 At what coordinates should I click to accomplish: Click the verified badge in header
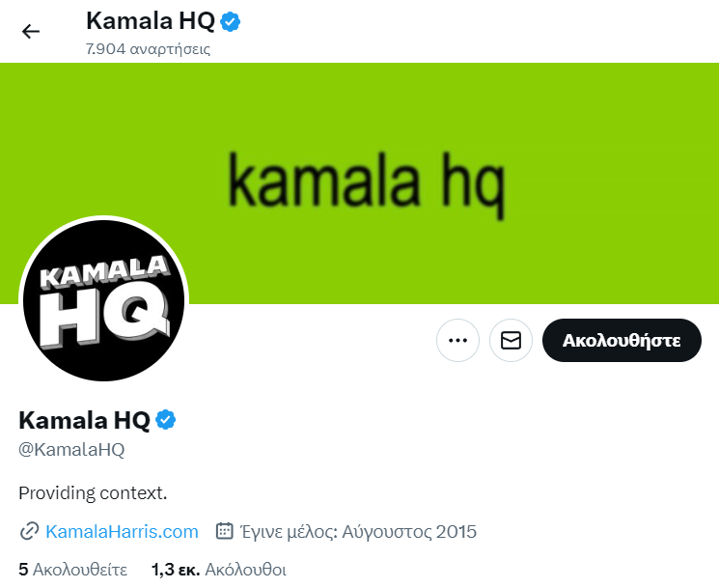pyautogui.click(x=231, y=21)
